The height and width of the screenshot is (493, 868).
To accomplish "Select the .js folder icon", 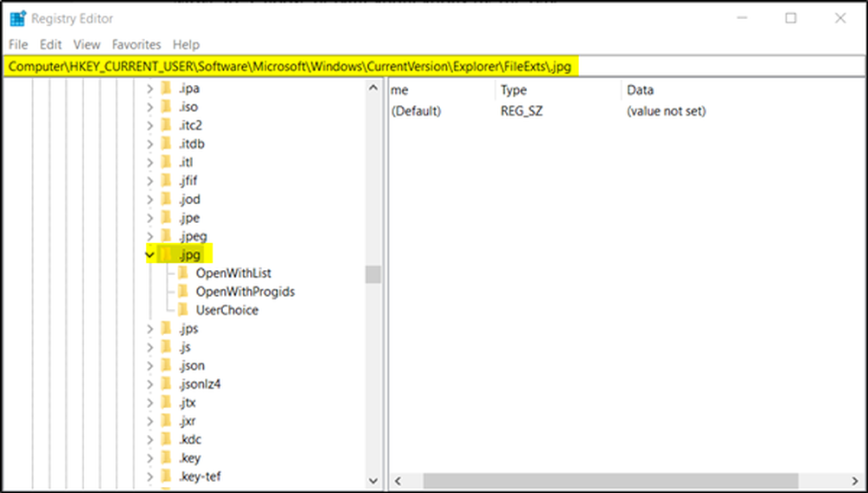I will pyautogui.click(x=166, y=347).
